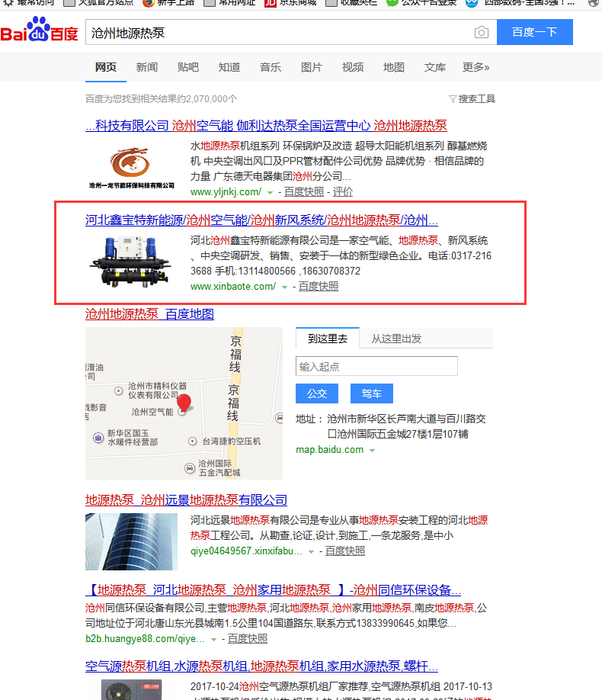This screenshot has height=700, width=602.
Task: Click the 公交 route button
Action: click(317, 393)
